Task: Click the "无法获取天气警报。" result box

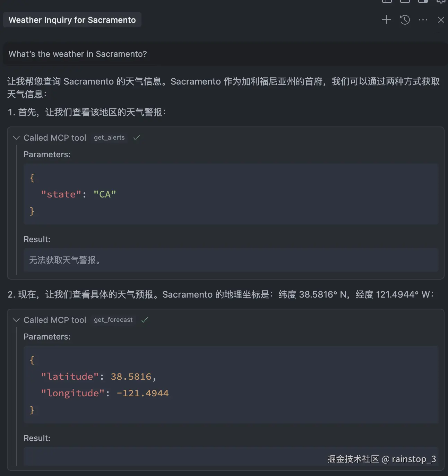Action: (231, 260)
